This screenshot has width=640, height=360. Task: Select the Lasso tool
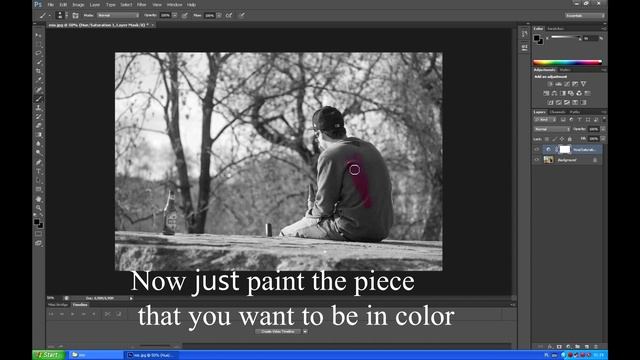(x=38, y=53)
